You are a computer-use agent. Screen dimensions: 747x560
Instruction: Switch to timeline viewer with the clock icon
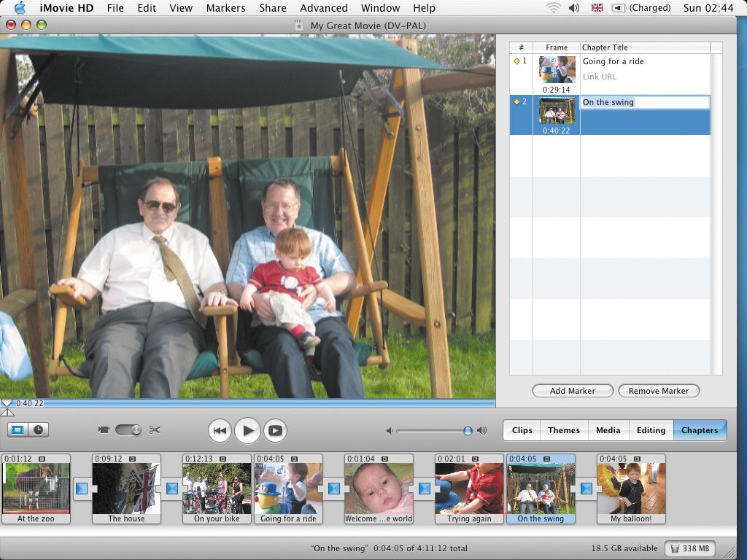point(38,429)
